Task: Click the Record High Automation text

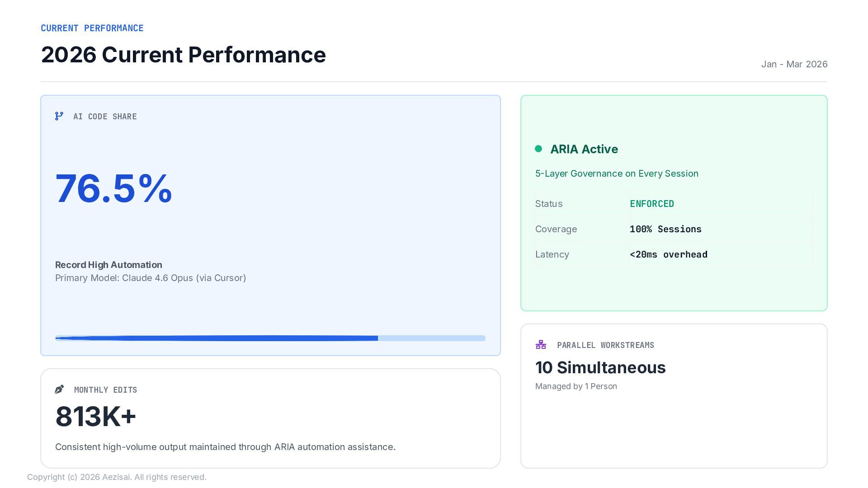Action: [108, 265]
